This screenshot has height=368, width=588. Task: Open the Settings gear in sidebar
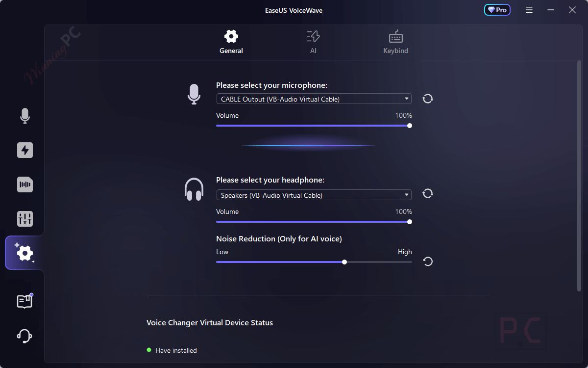click(x=24, y=253)
